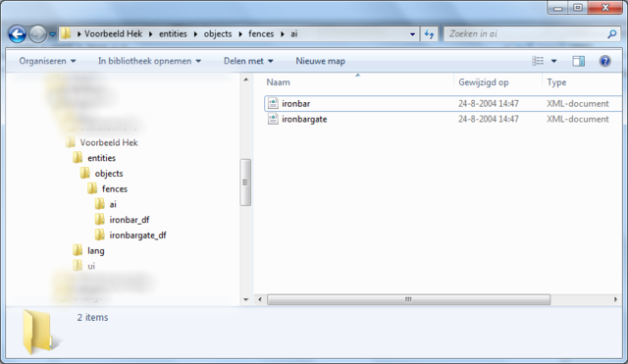Refresh the folder view
Image resolution: width=628 pixels, height=364 pixels.
pos(429,34)
